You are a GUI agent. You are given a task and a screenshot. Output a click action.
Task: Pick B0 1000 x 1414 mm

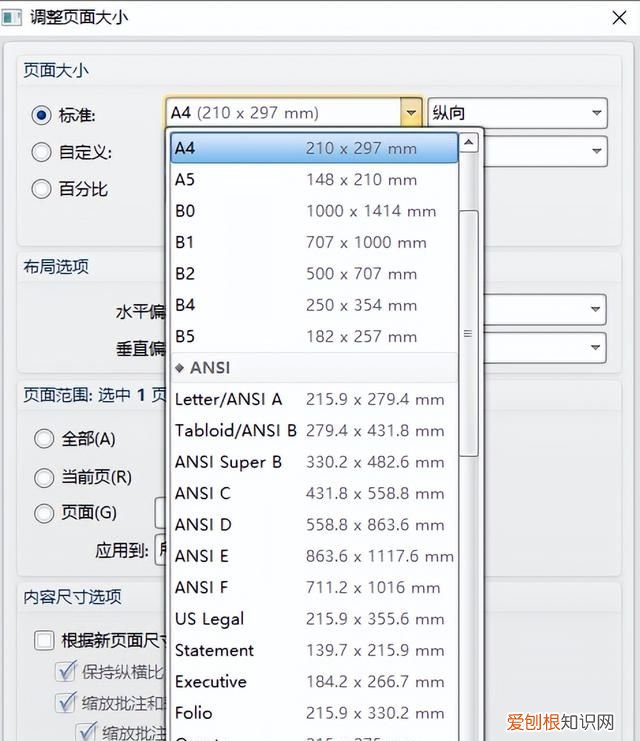(x=314, y=211)
